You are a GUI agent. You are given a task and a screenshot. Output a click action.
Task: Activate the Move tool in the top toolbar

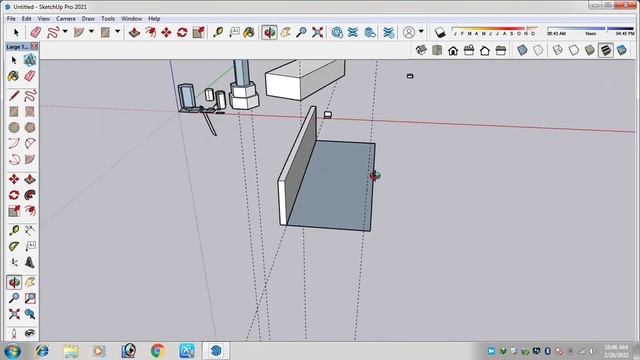click(166, 32)
